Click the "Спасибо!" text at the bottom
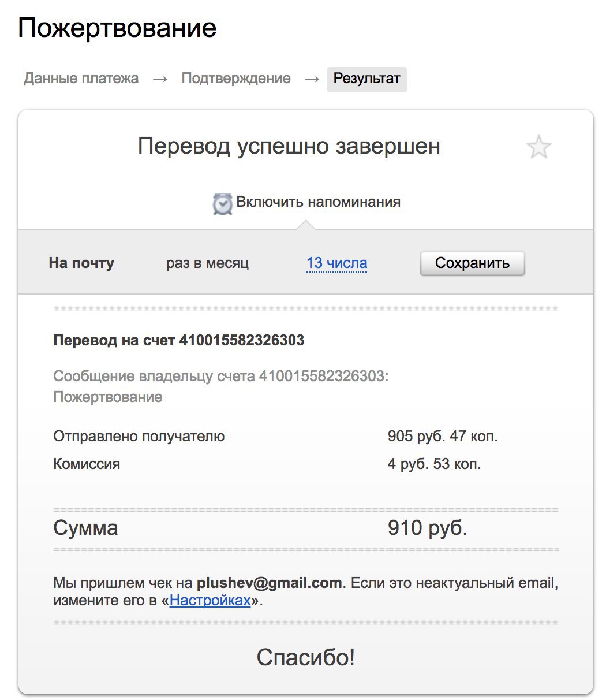Image resolution: width=606 pixels, height=700 pixels. pos(305,657)
